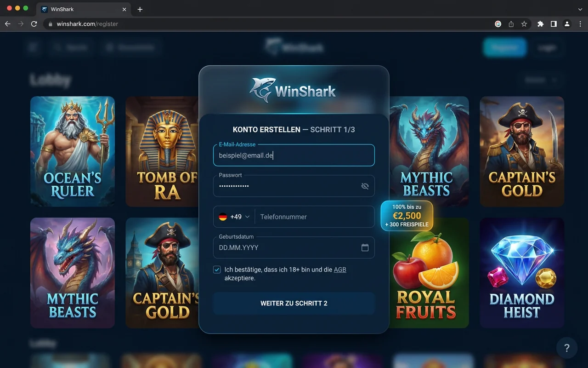Click the WinShark shark logo in modal

[x=293, y=90]
